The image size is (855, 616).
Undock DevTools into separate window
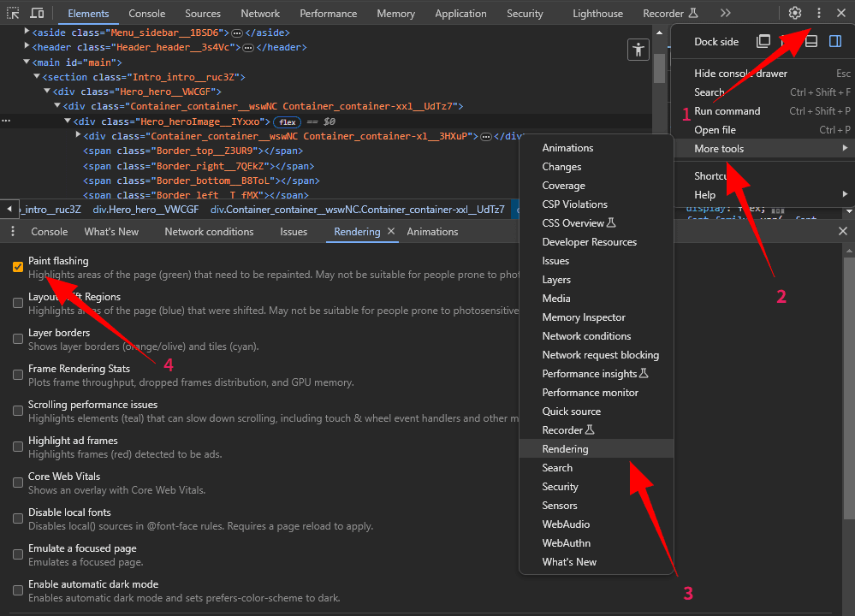[763, 41]
